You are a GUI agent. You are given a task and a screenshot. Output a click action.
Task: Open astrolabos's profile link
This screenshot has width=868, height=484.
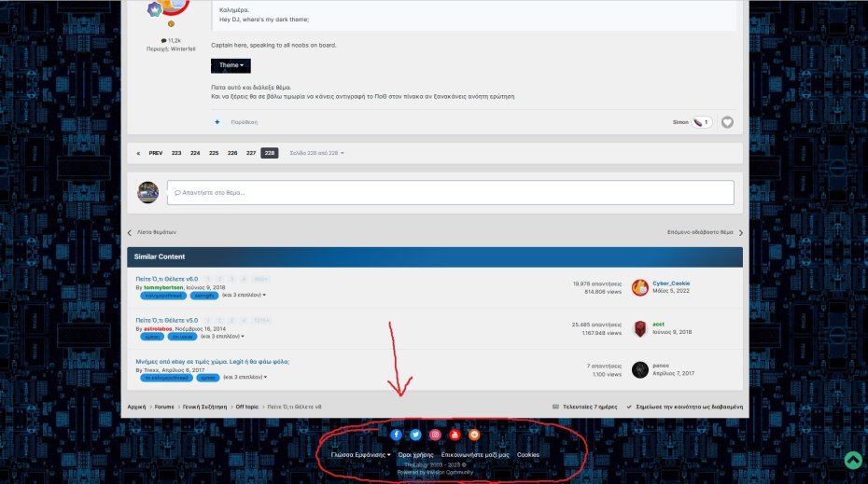tap(158, 328)
